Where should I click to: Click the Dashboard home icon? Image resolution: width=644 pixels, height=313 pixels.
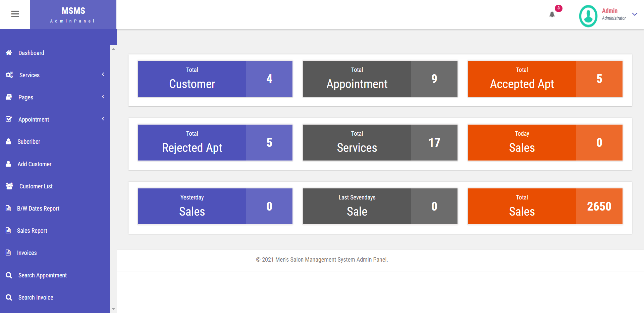(x=9, y=53)
